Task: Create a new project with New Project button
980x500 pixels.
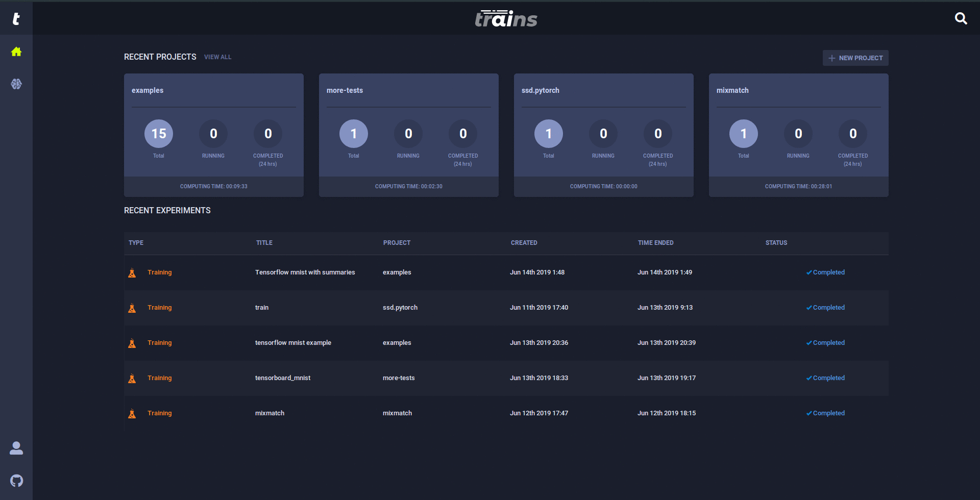Action: coord(855,58)
